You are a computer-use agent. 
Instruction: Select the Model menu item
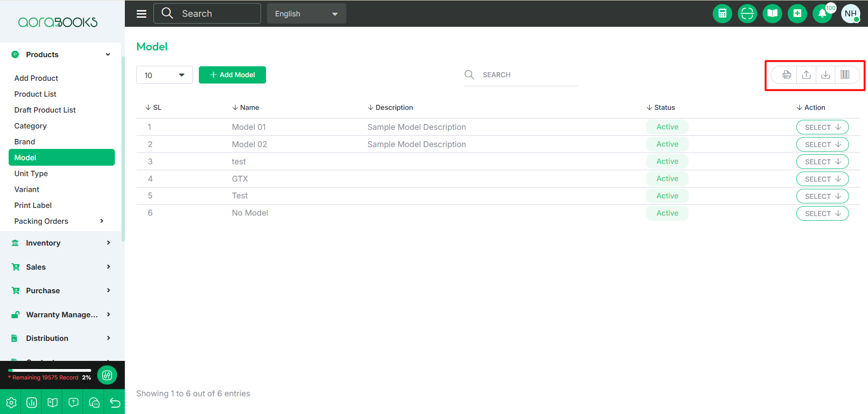pos(62,158)
